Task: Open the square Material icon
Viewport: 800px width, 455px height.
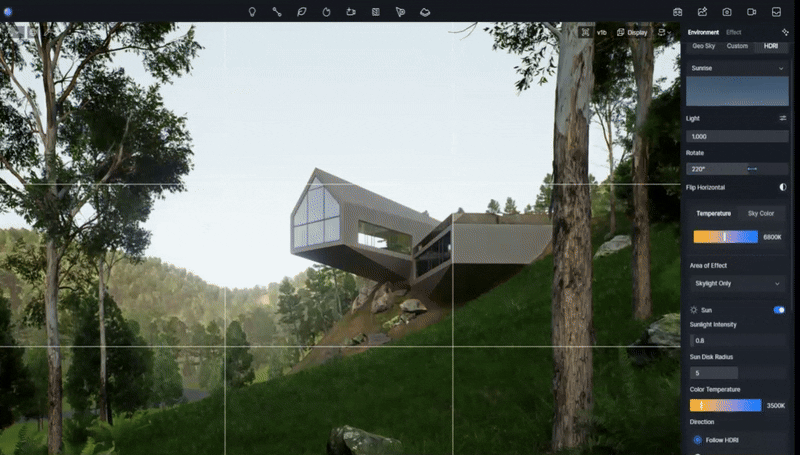Action: tap(376, 12)
